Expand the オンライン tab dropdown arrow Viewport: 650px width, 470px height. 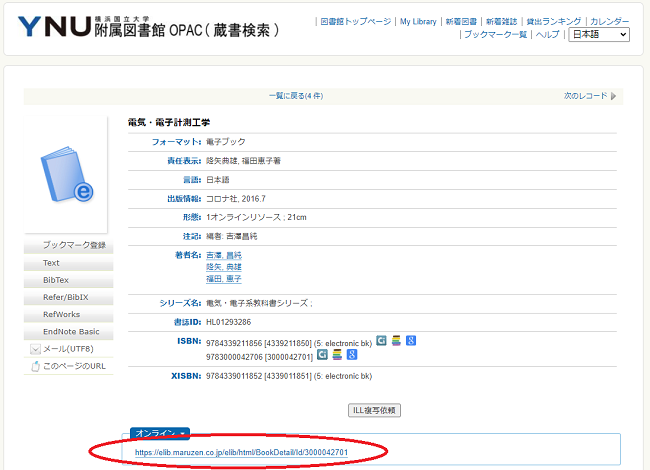point(182,434)
